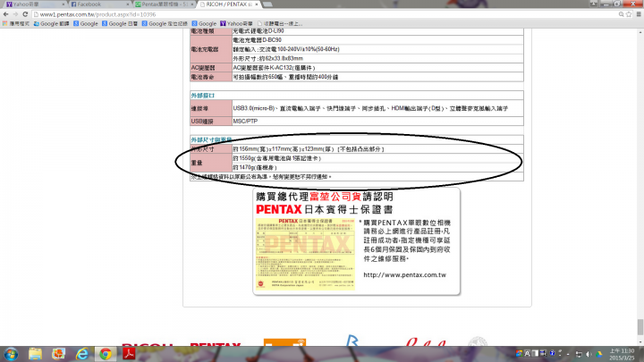Click the AC adapter K-AC132 value cell
The width and height of the screenshot is (644, 362).
click(377, 68)
